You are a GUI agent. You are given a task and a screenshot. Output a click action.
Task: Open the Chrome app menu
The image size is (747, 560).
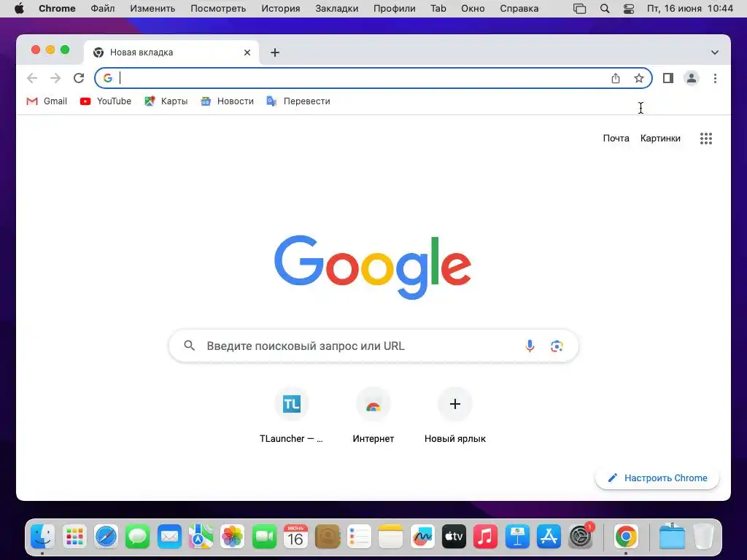click(x=57, y=9)
